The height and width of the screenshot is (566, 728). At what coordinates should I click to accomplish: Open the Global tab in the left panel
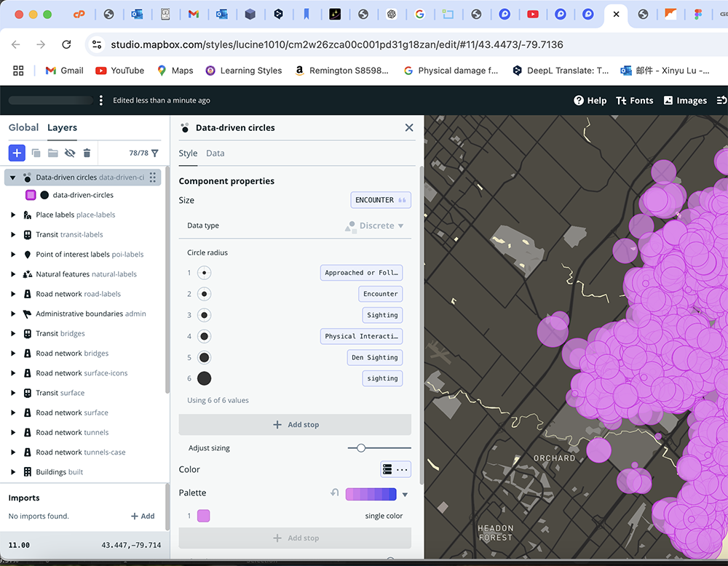pos(23,127)
